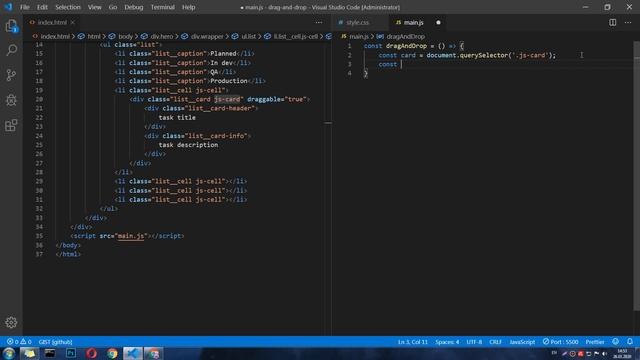Click index.html breadcrumb in left editor
Image resolution: width=640 pixels, height=360 pixels.
pyautogui.click(x=55, y=36)
